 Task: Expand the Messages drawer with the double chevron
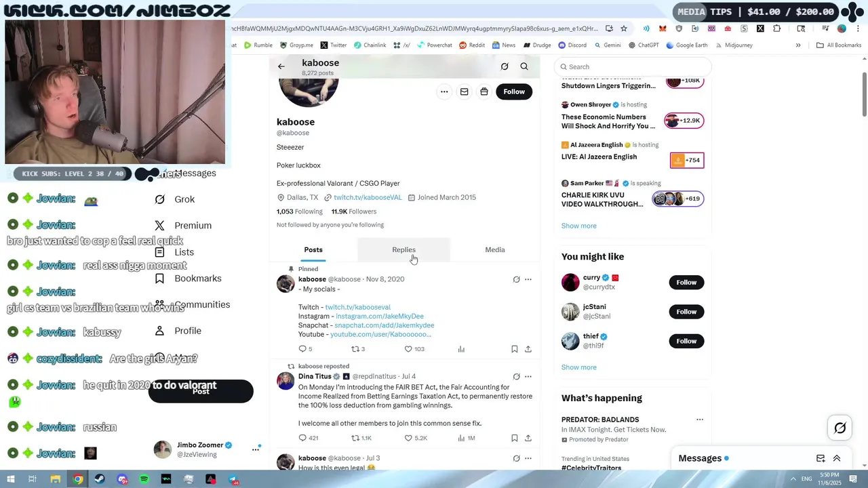point(837,458)
